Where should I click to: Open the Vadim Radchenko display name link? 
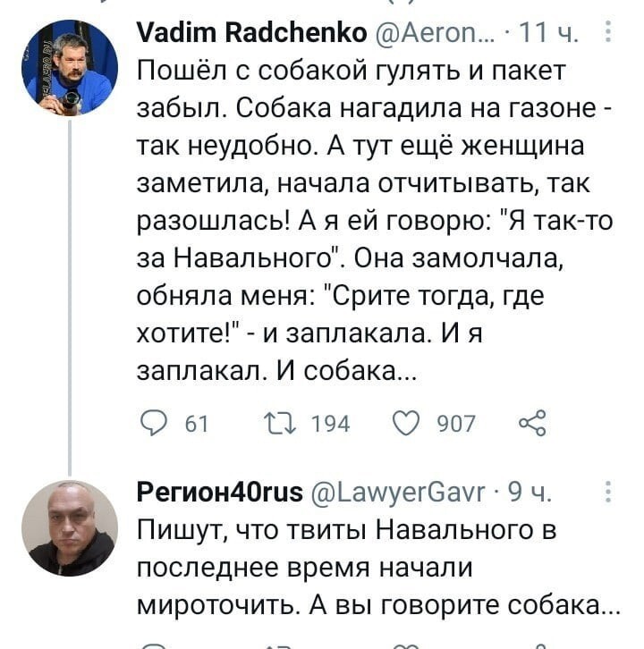(252, 32)
